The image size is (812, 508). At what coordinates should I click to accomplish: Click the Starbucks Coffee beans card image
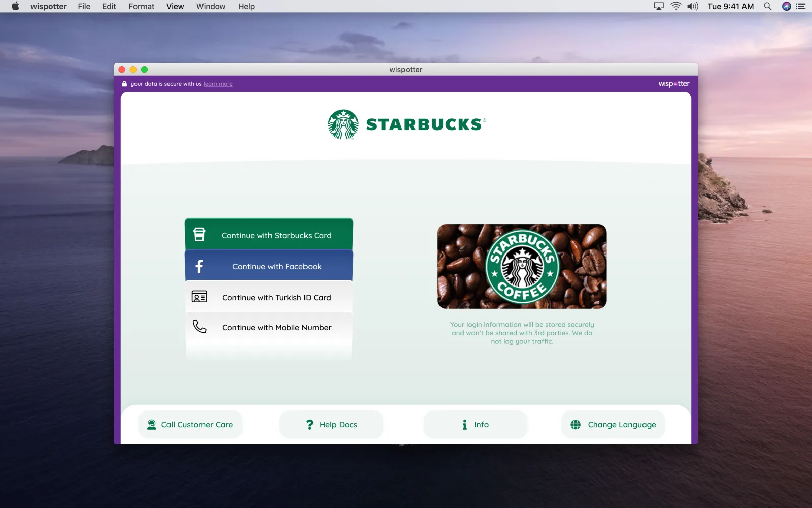coord(522,266)
